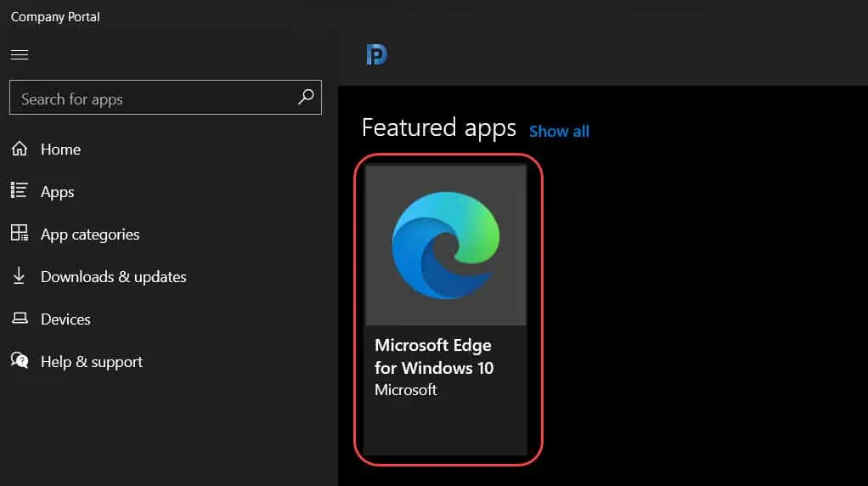This screenshot has width=868, height=486.
Task: Open App categories label
Action: point(90,235)
